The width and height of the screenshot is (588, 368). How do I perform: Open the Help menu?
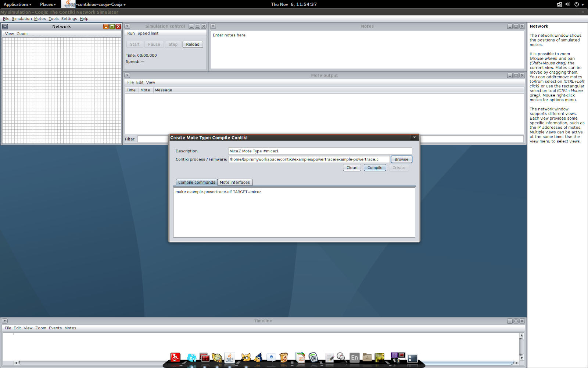84,19
